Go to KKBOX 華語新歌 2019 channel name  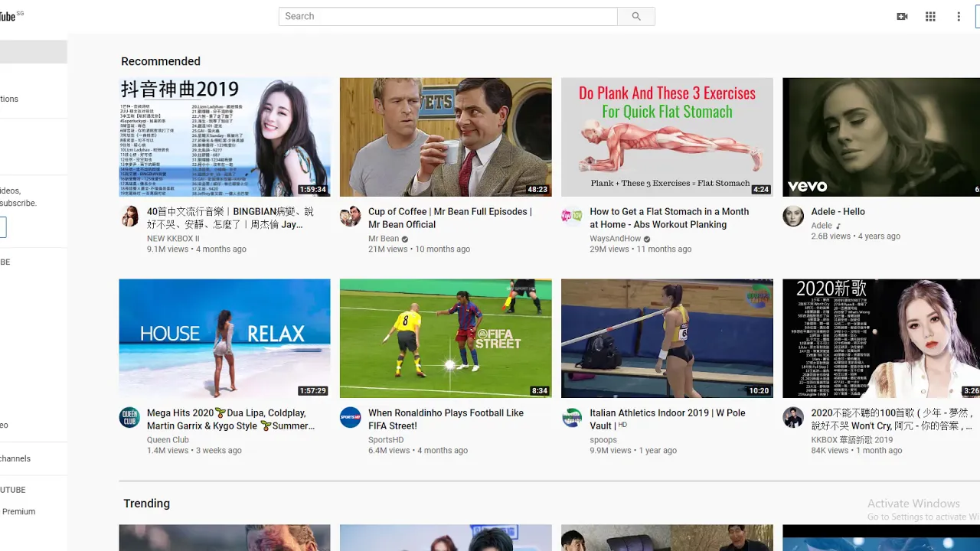[852, 440]
